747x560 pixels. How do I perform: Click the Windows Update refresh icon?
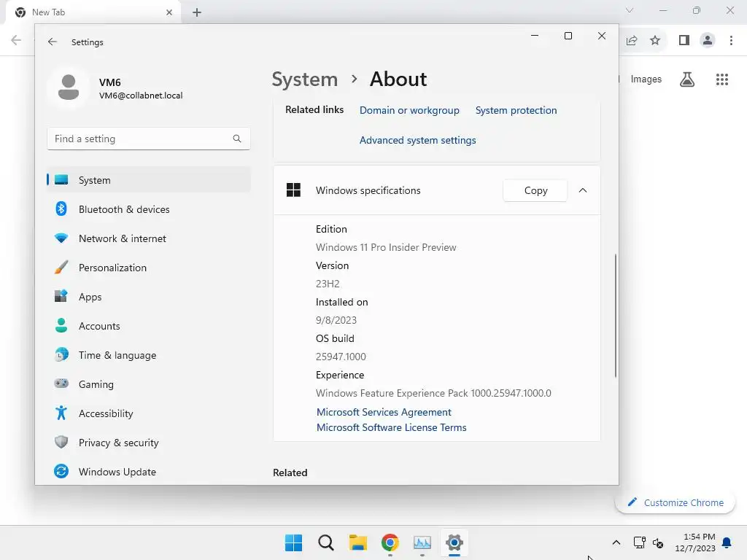tap(61, 471)
